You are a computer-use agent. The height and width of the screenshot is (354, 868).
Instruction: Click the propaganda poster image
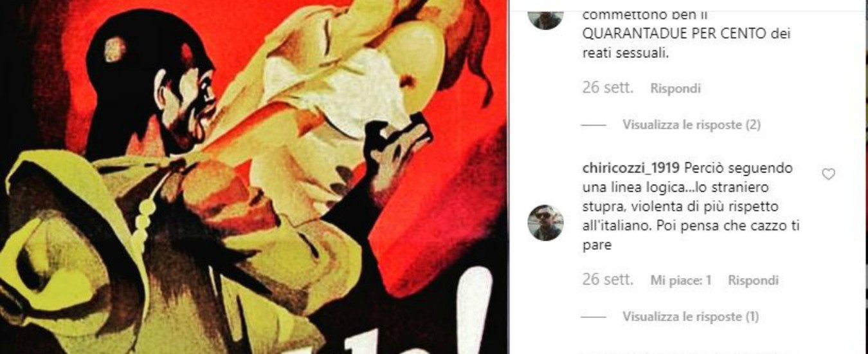coord(254,177)
